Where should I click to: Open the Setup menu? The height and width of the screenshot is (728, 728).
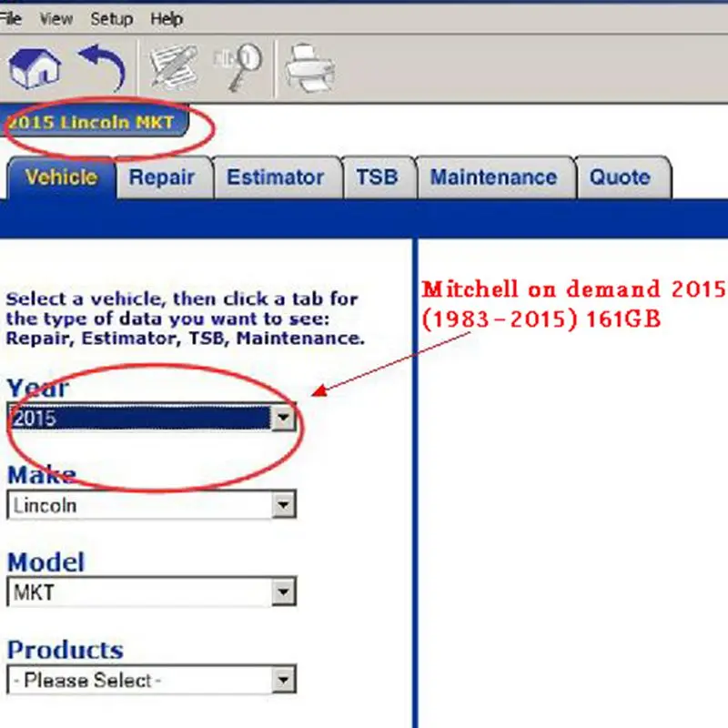111,19
